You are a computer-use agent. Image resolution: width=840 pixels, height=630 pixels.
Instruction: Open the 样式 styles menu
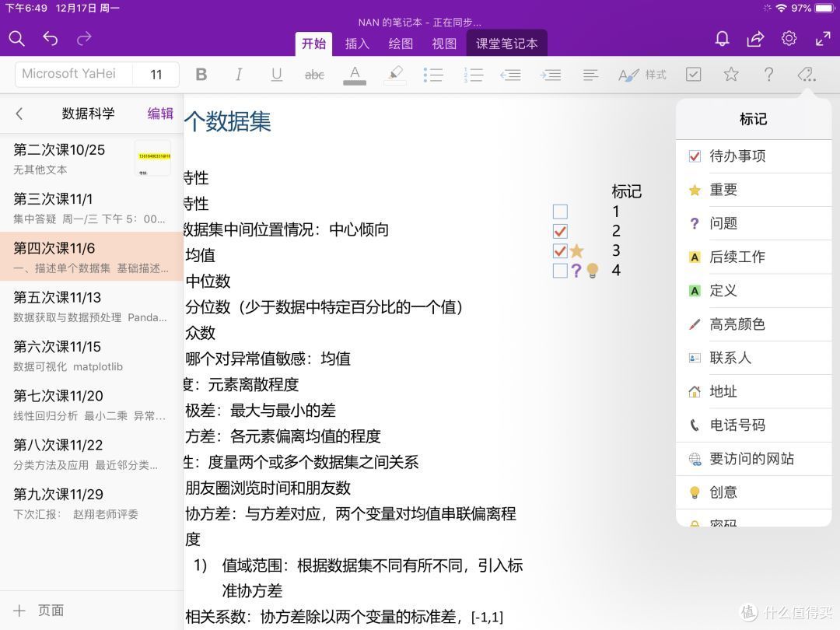(642, 75)
